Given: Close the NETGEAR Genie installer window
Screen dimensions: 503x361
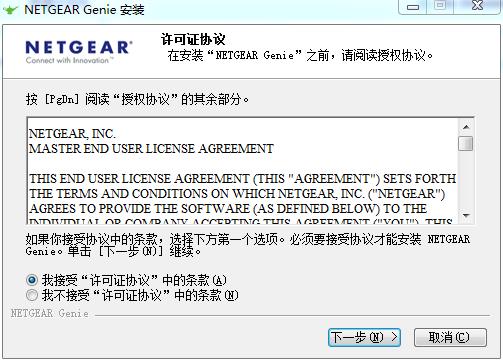Looking at the screenshot, I should [477, 6].
